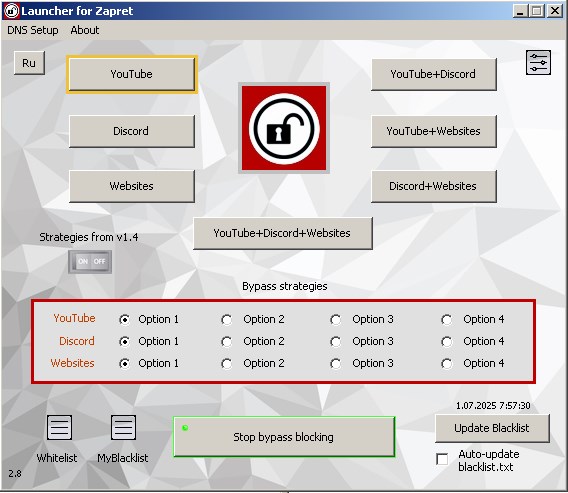
Task: Click the orange Websites row label
Action: point(72,363)
